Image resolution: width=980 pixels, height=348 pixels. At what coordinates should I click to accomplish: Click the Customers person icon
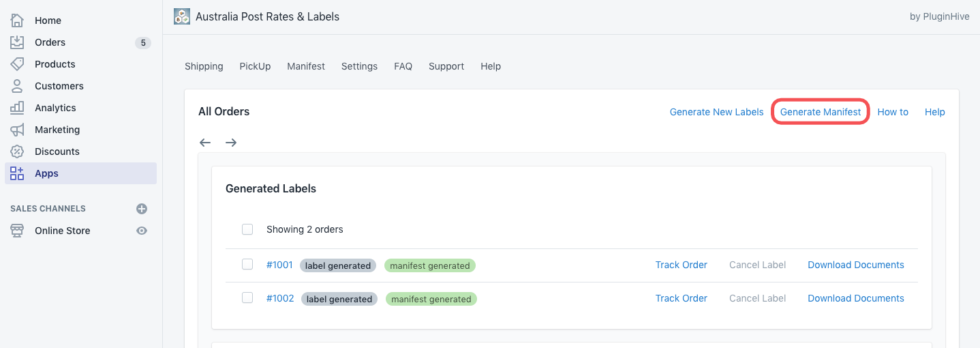pyautogui.click(x=17, y=86)
